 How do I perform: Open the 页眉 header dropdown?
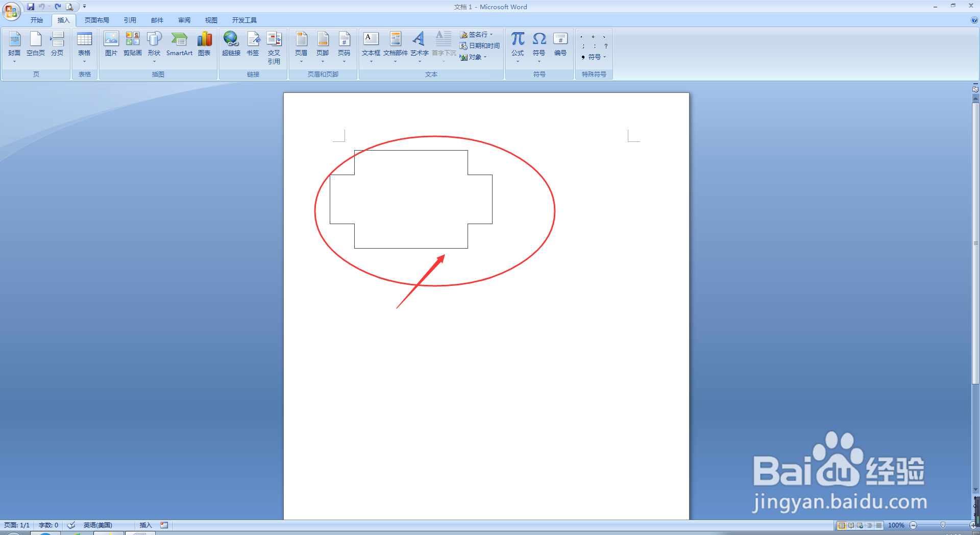click(x=301, y=47)
